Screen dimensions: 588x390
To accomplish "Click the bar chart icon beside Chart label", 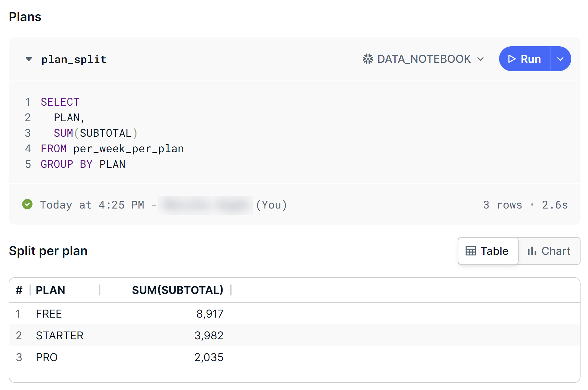I will pos(532,251).
